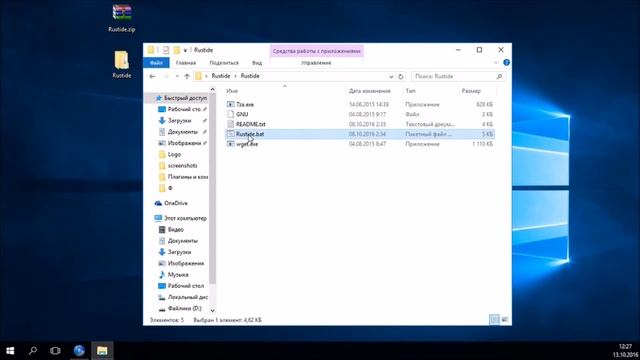This screenshot has width=640, height=360.
Task: Open quick access toolbar dropdown in title bar
Action: (185, 50)
